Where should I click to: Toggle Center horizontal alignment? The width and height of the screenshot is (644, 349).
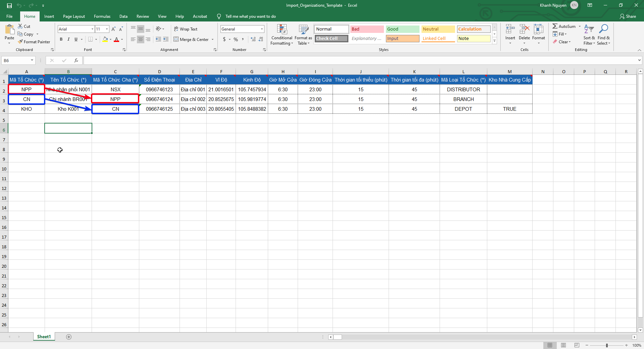(141, 39)
